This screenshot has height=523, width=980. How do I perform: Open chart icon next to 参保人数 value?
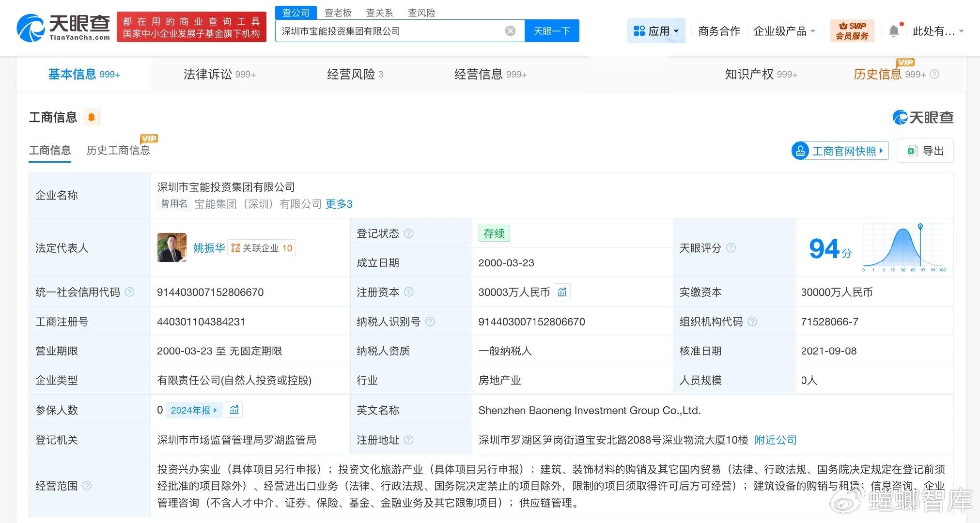[234, 410]
